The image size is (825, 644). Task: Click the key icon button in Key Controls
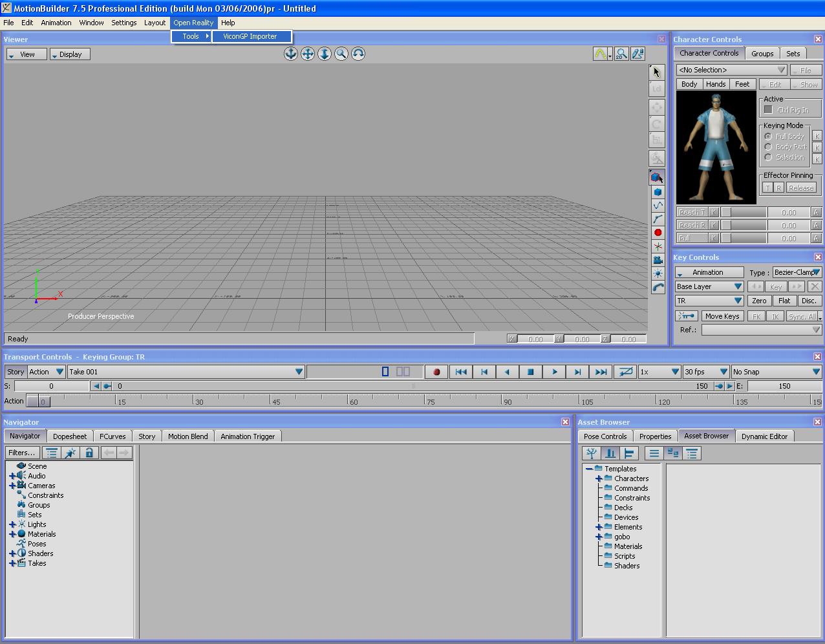[x=687, y=316]
